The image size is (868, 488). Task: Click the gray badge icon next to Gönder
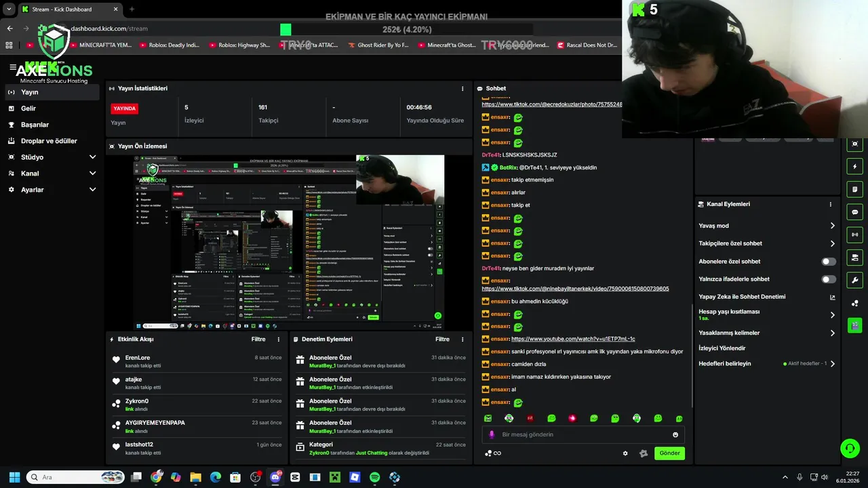point(644,453)
